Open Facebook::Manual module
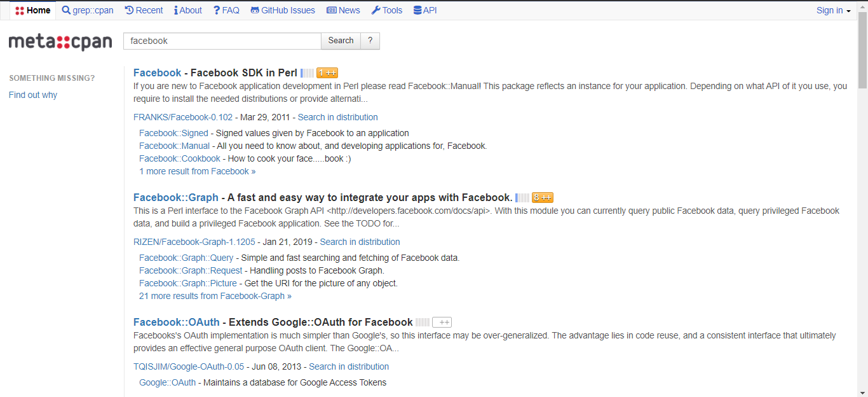 (x=174, y=146)
